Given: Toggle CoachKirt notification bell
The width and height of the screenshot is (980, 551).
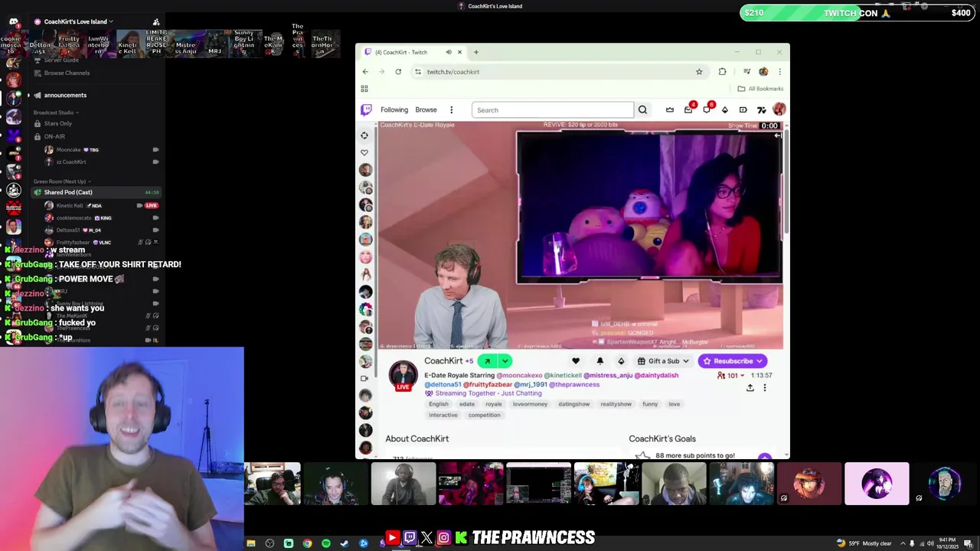Looking at the screenshot, I should pos(600,361).
